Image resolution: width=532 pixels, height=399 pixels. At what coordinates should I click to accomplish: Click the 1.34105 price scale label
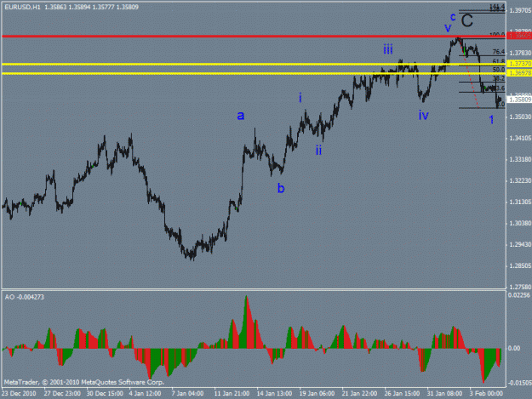pyautogui.click(x=520, y=139)
